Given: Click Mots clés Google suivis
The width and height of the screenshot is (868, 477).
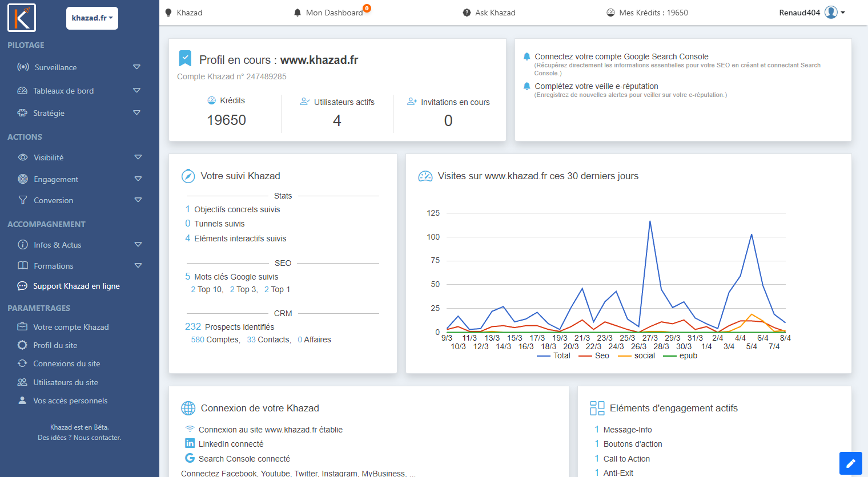Looking at the screenshot, I should point(231,277).
